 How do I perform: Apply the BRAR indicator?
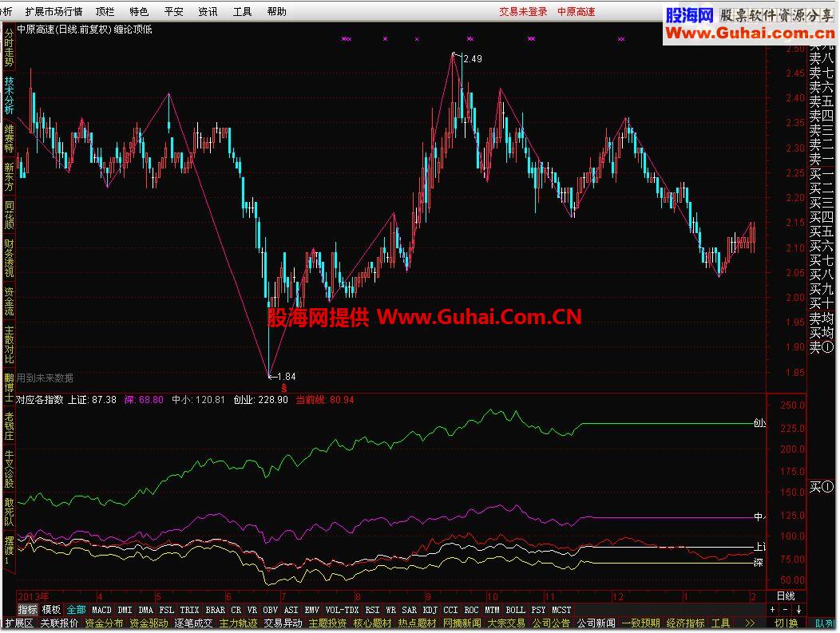pyautogui.click(x=216, y=609)
